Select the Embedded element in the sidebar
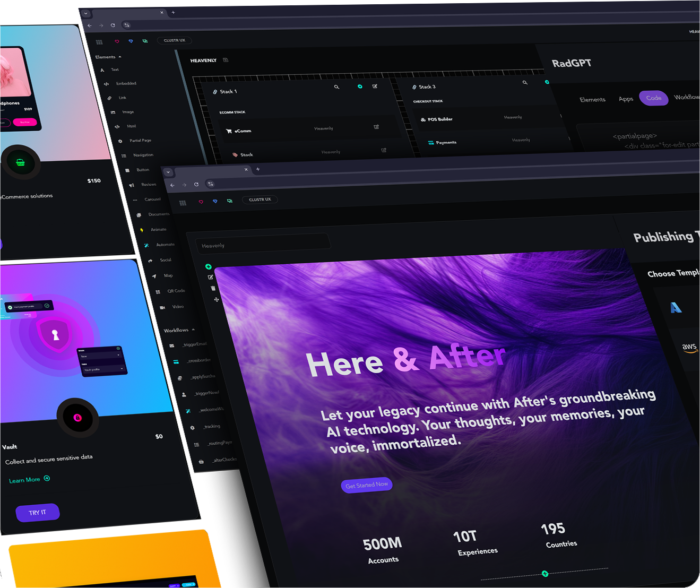This screenshot has height=588, width=700. click(126, 83)
